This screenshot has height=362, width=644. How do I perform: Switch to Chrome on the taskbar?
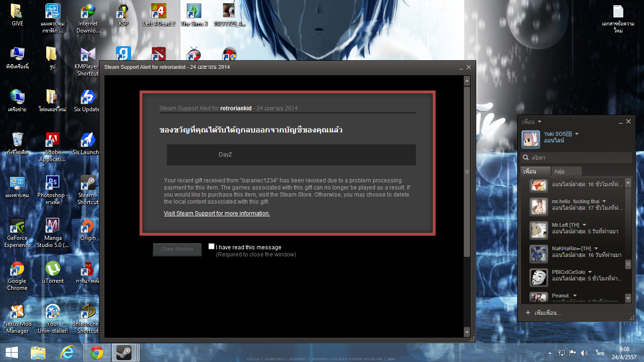(x=97, y=352)
